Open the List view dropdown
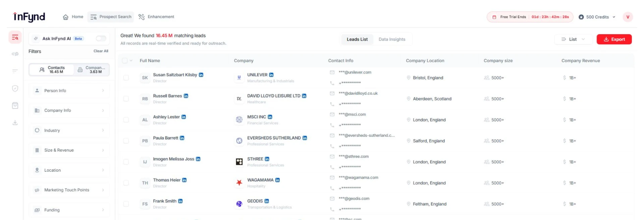This screenshot has height=220, width=644. [x=574, y=39]
